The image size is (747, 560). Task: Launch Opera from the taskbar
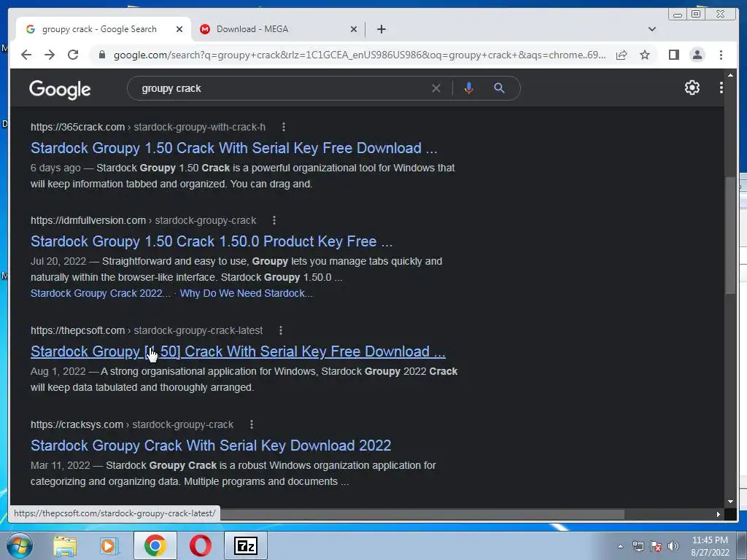click(x=201, y=545)
